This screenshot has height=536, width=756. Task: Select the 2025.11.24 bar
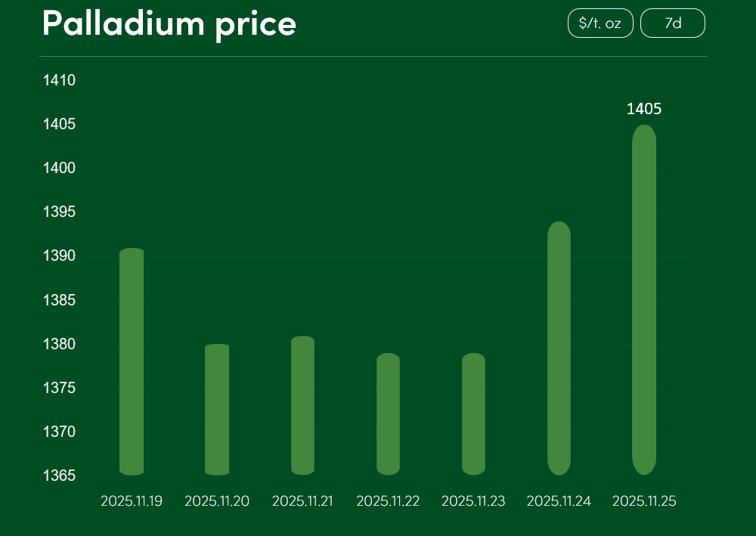click(x=559, y=349)
